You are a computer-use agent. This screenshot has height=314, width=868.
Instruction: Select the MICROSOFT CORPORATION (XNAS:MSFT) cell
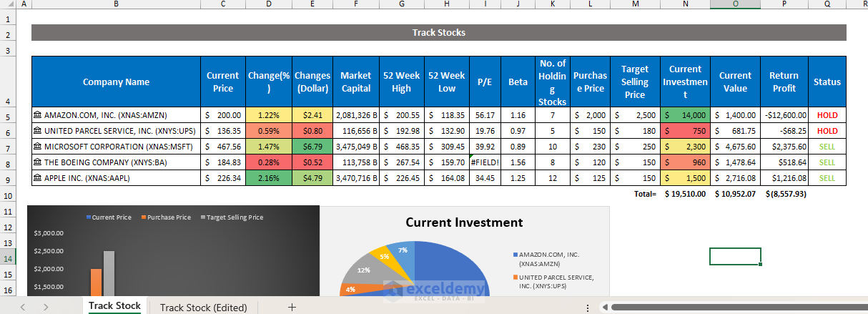click(x=116, y=147)
